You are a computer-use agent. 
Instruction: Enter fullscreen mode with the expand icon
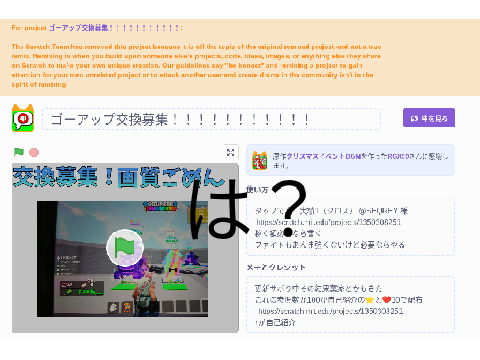point(230,152)
